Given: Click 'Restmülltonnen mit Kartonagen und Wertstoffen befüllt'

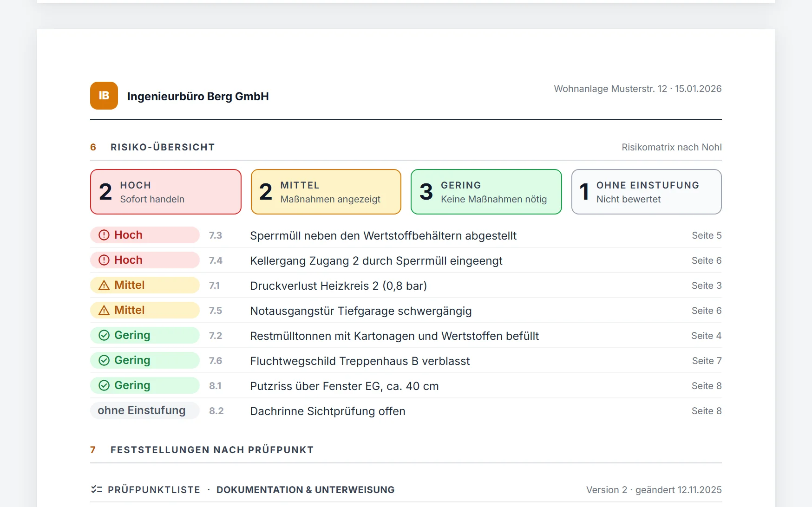Looking at the screenshot, I should coord(394,336).
